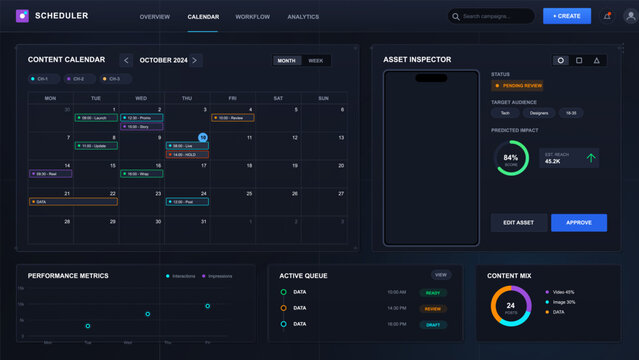Open the user profile avatar
Image resolution: width=639 pixels, height=360 pixels.
click(x=631, y=16)
